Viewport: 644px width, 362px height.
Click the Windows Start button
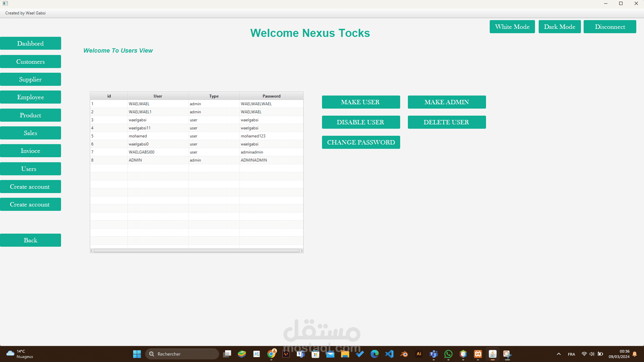click(137, 354)
